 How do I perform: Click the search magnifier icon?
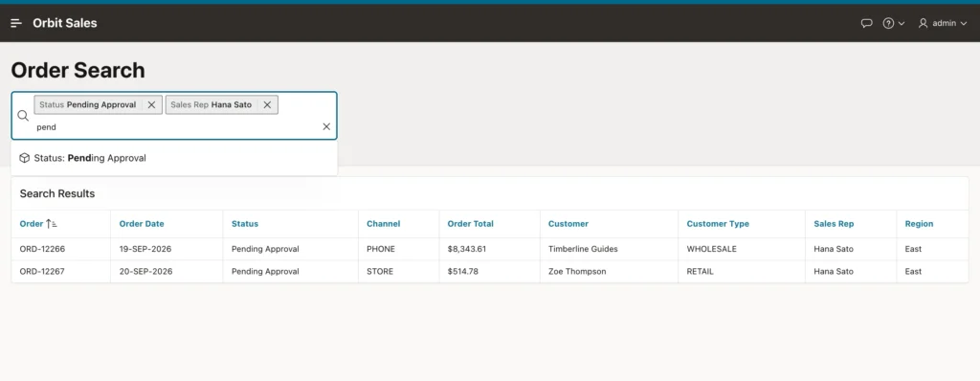[23, 116]
